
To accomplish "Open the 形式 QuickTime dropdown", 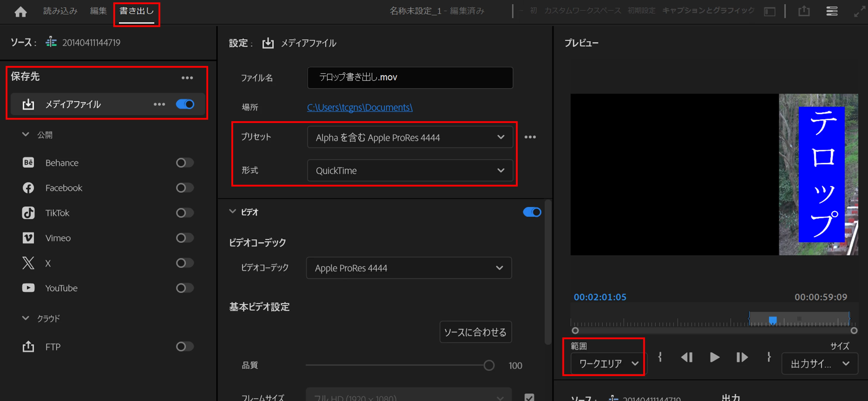I will click(409, 171).
